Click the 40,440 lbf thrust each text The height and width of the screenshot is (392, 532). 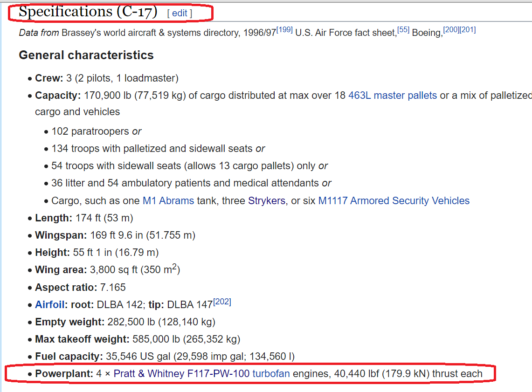[x=408, y=373]
